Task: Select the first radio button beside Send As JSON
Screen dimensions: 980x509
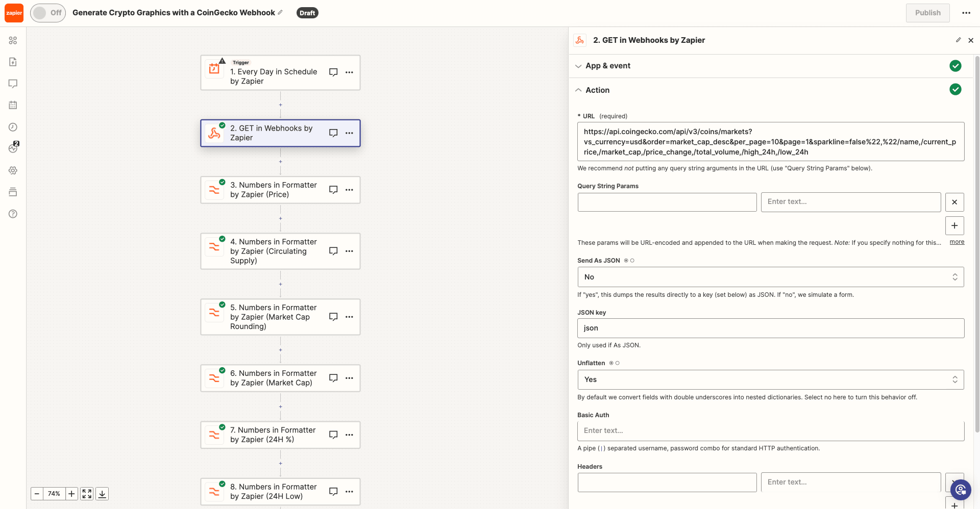Action: click(626, 260)
